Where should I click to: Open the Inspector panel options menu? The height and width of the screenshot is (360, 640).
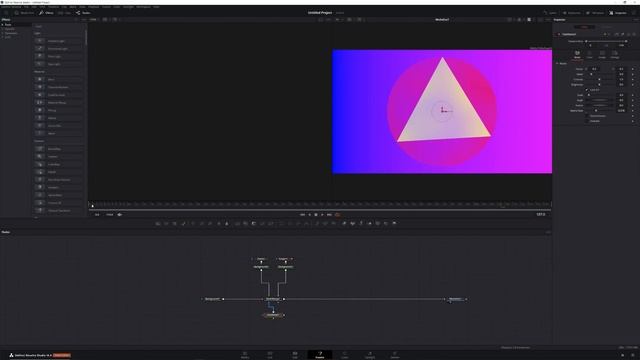[636, 20]
